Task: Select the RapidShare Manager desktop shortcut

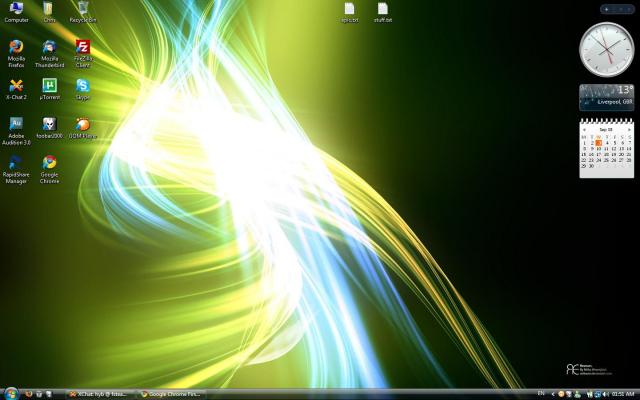Action: pyautogui.click(x=16, y=170)
